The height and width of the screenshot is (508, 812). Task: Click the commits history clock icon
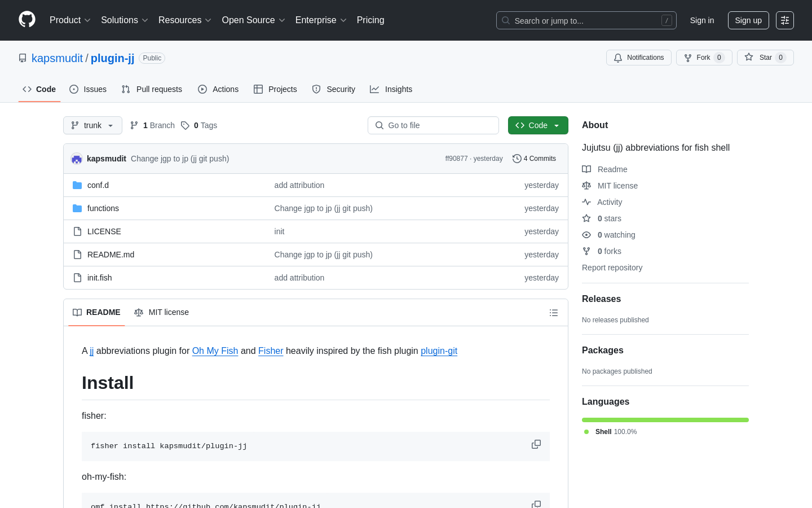point(517,159)
